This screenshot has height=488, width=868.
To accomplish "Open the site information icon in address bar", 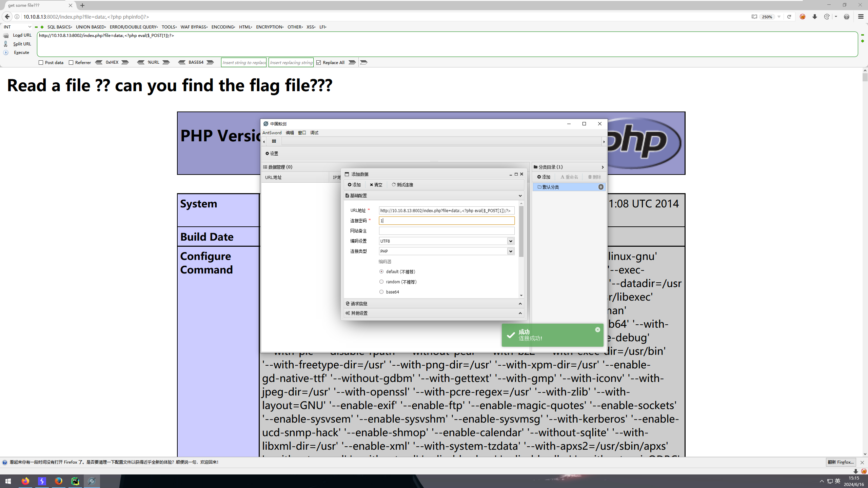I will pyautogui.click(x=17, y=17).
